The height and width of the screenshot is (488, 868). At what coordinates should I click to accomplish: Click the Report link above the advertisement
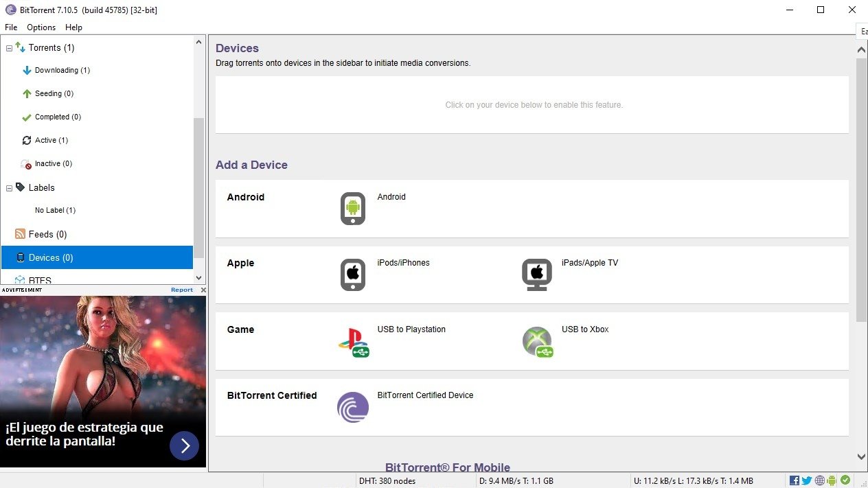pos(182,290)
